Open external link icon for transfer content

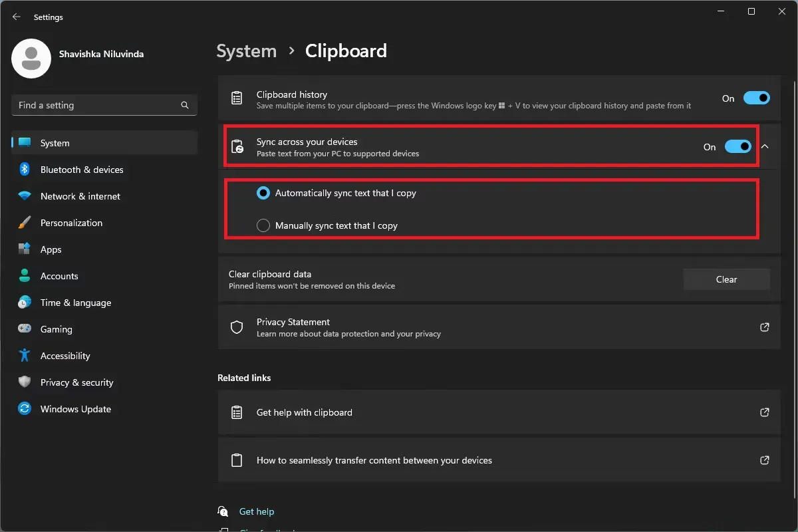tap(765, 460)
